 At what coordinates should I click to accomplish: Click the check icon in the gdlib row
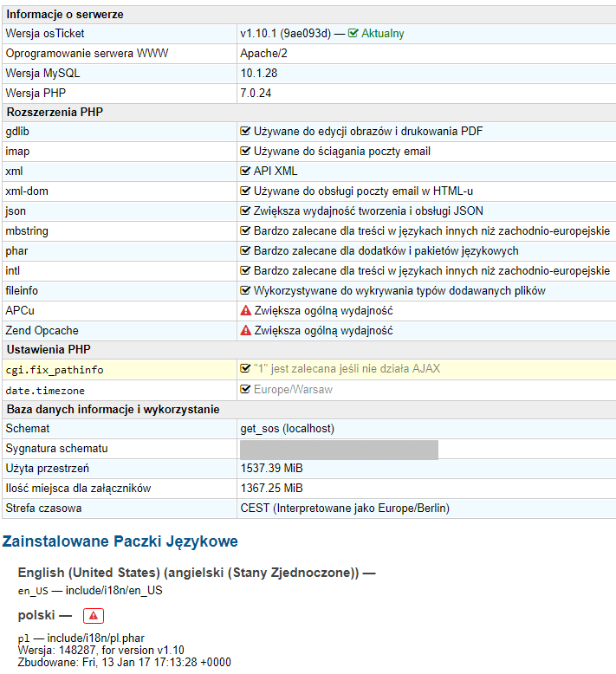[x=245, y=131]
